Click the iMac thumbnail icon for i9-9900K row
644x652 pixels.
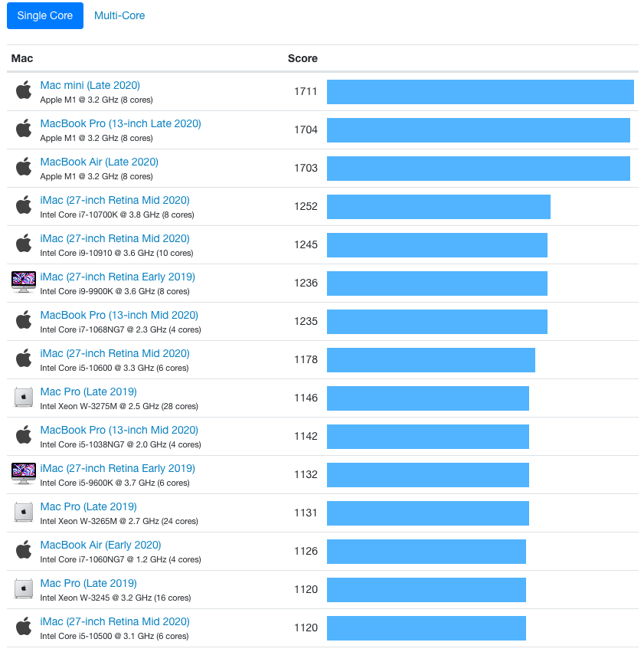[23, 283]
